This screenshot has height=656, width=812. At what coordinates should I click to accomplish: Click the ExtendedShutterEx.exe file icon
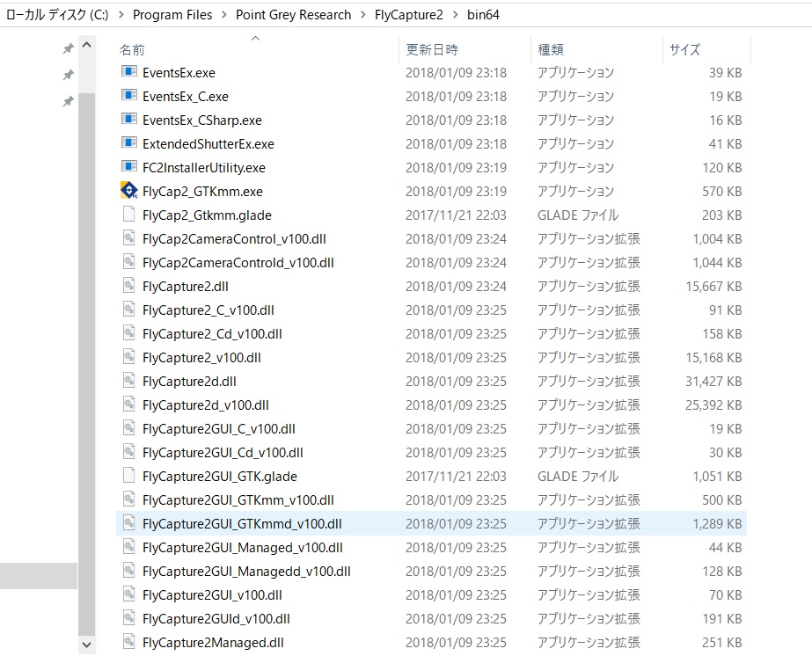click(129, 143)
